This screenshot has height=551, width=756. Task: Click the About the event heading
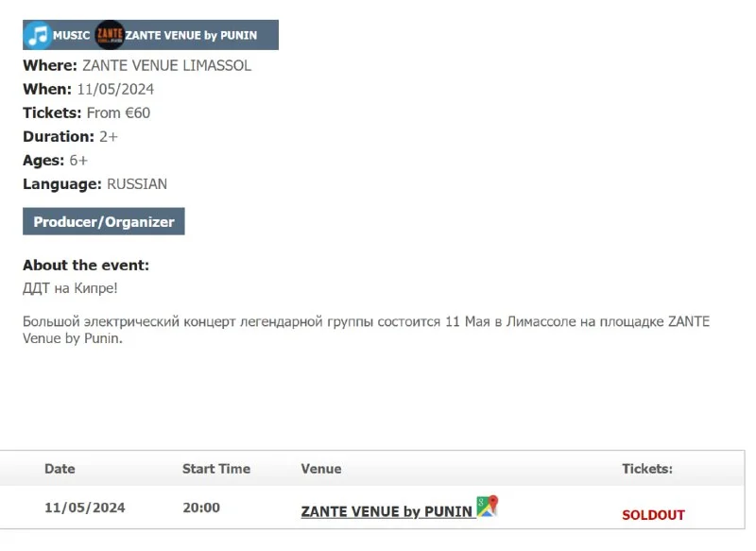click(x=86, y=266)
